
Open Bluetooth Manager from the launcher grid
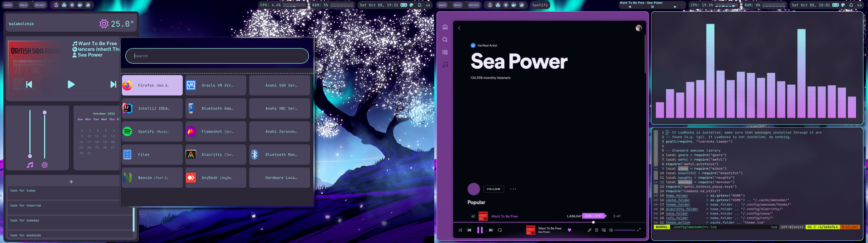tap(280, 155)
